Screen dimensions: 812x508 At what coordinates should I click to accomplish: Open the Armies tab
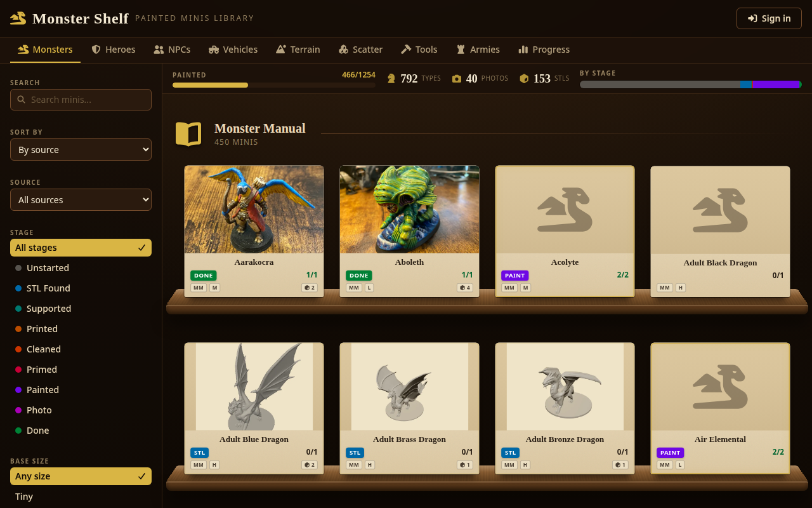click(x=478, y=50)
